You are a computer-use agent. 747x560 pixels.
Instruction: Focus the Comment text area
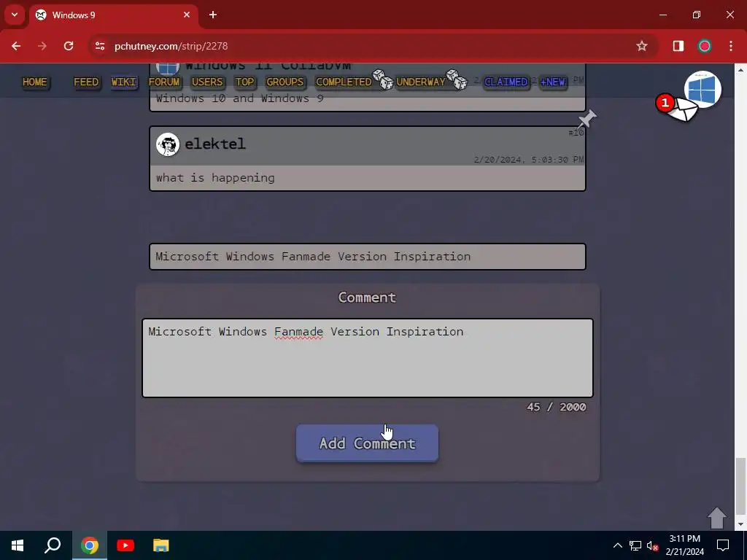(368, 357)
